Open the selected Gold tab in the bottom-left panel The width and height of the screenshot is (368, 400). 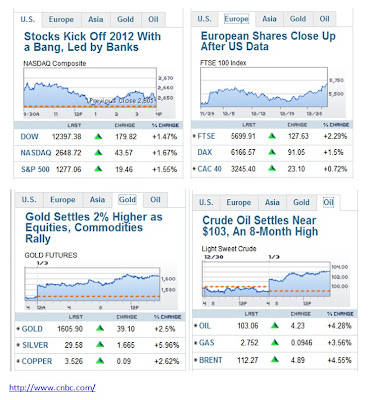coord(127,200)
